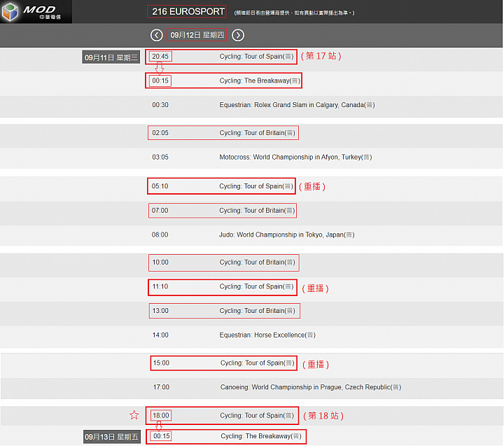Open Cycling: Tour of Spain at 18:00
The height and width of the screenshot is (446, 504).
click(257, 415)
